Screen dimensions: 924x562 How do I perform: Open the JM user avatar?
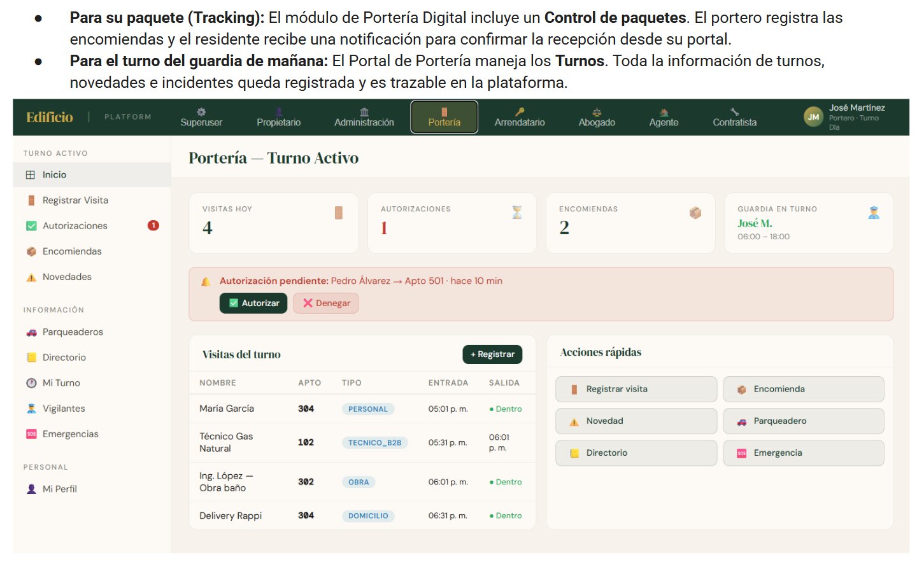[813, 117]
